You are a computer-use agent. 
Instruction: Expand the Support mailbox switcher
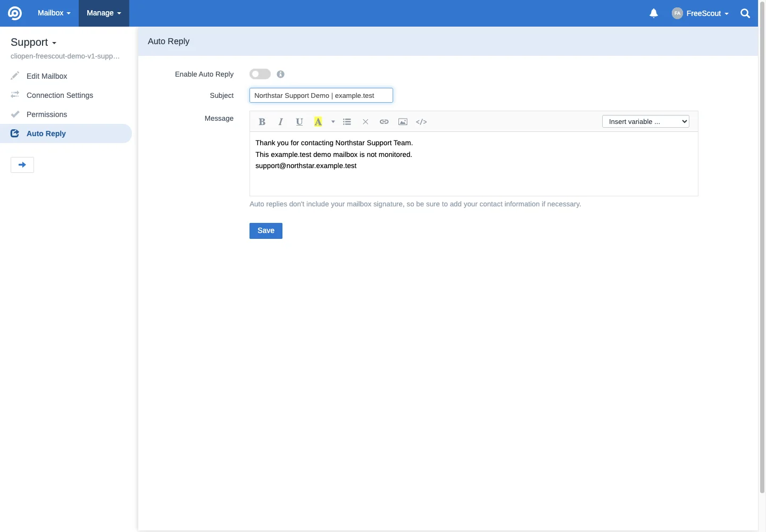pyautogui.click(x=34, y=42)
